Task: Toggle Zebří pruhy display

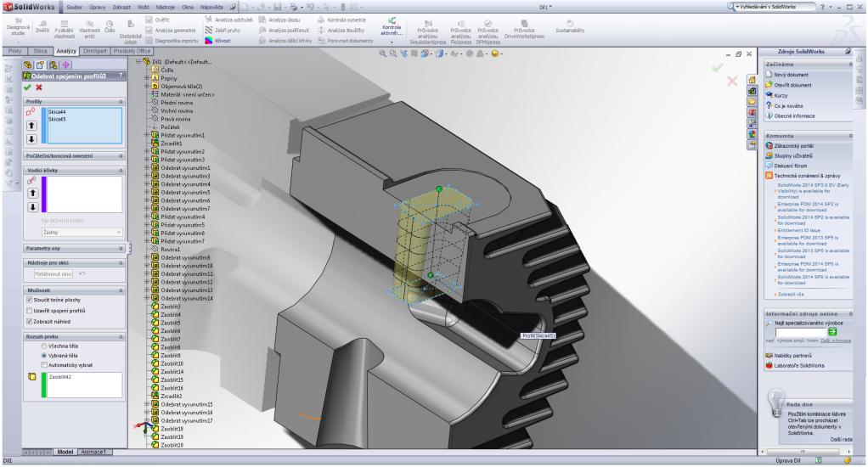Action: 223,31
